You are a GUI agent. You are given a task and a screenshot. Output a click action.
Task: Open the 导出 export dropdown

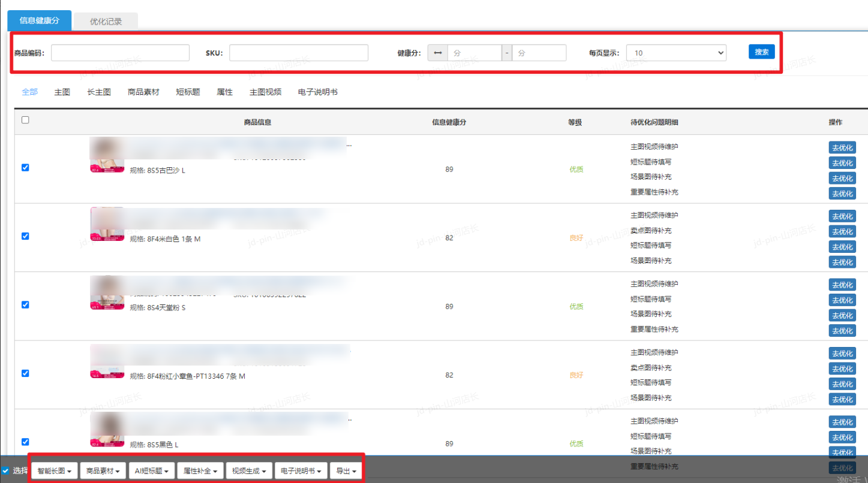tap(346, 471)
